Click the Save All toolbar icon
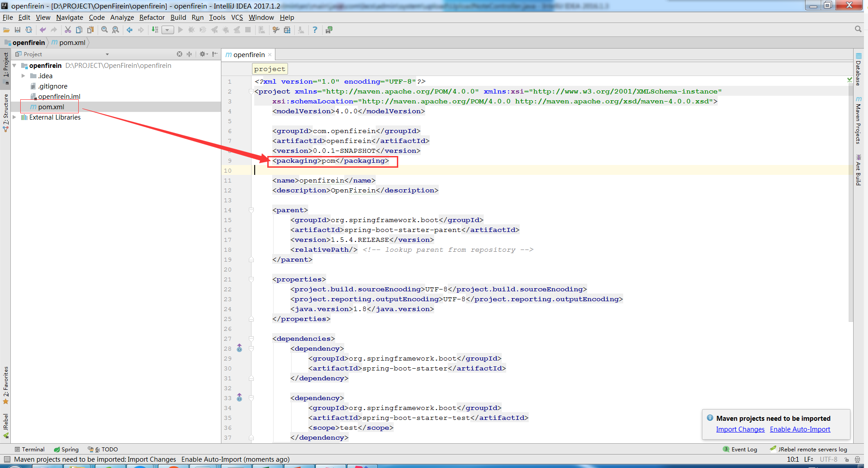This screenshot has width=868, height=468. (18, 30)
